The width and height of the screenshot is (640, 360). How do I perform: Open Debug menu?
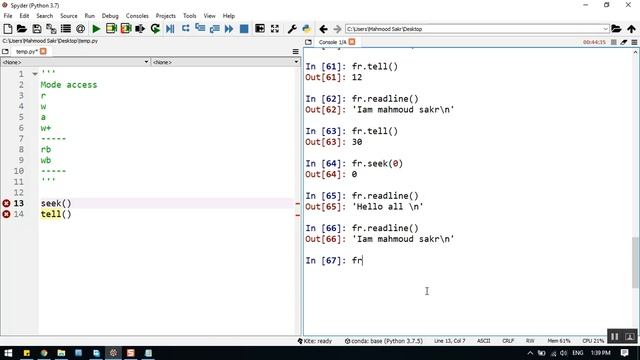point(110,16)
